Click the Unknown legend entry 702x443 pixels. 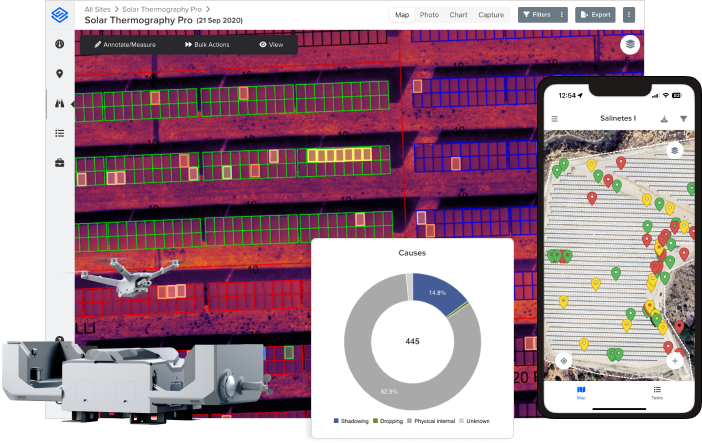(474, 421)
